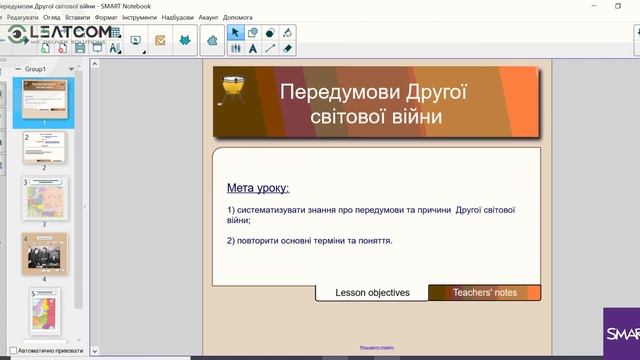Image resolution: width=640 pixels, height=360 pixels.
Task: Open the Надбудови menu
Action: pyautogui.click(x=178, y=18)
